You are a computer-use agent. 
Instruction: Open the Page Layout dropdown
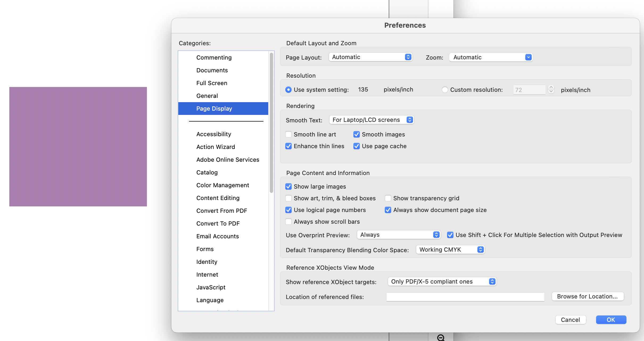click(370, 57)
